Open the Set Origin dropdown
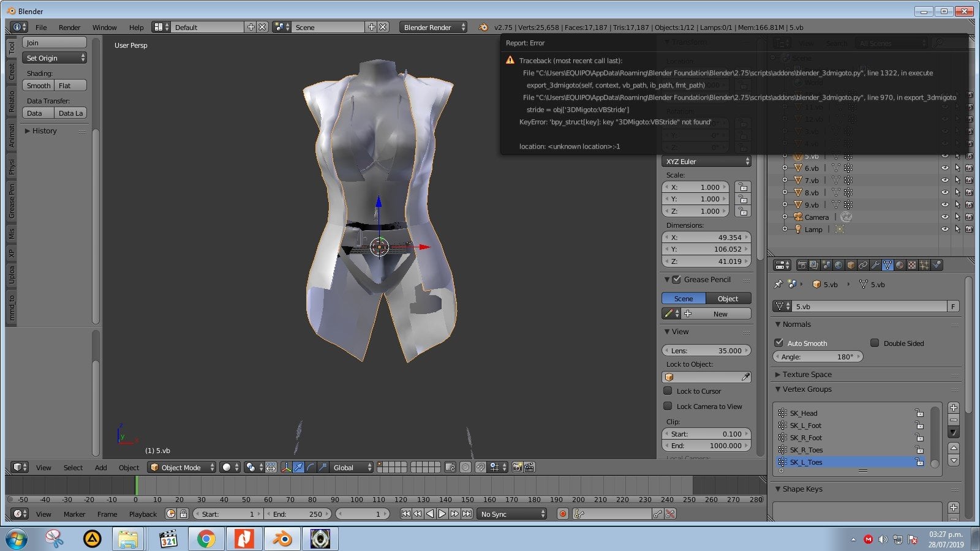 click(x=55, y=58)
